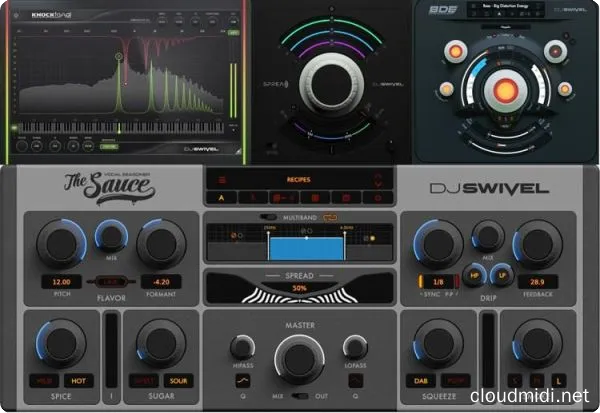600x413 pixels.
Task: Click the Formant knob in Flavor section
Action: [x=161, y=244]
